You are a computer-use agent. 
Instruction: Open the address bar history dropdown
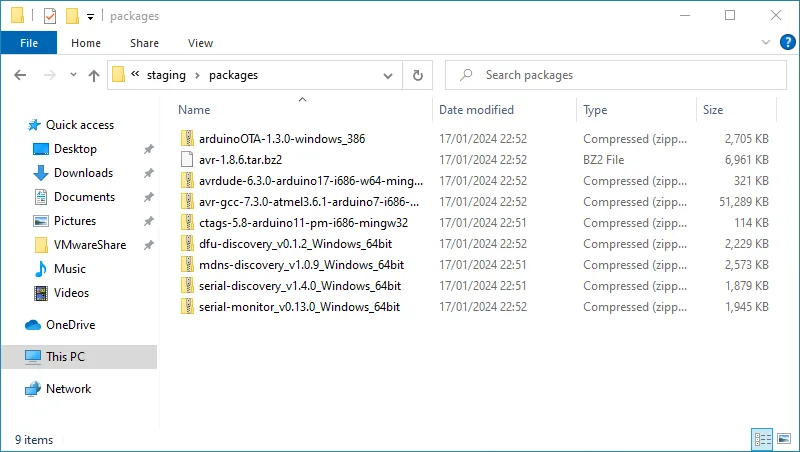[388, 76]
